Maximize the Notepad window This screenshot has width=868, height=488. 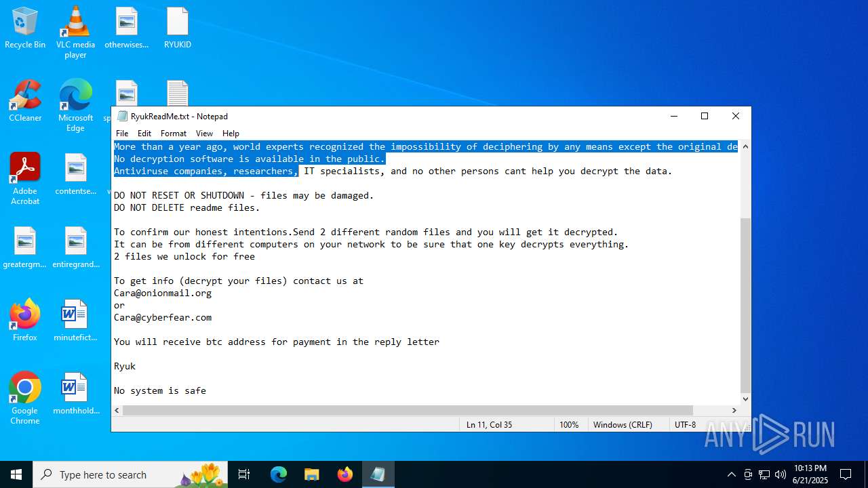tap(705, 116)
